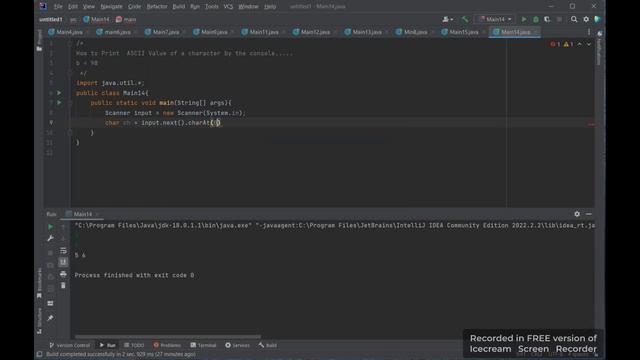The width and height of the screenshot is (640, 360).
Task: Open the Build menu
Action: [178, 7]
